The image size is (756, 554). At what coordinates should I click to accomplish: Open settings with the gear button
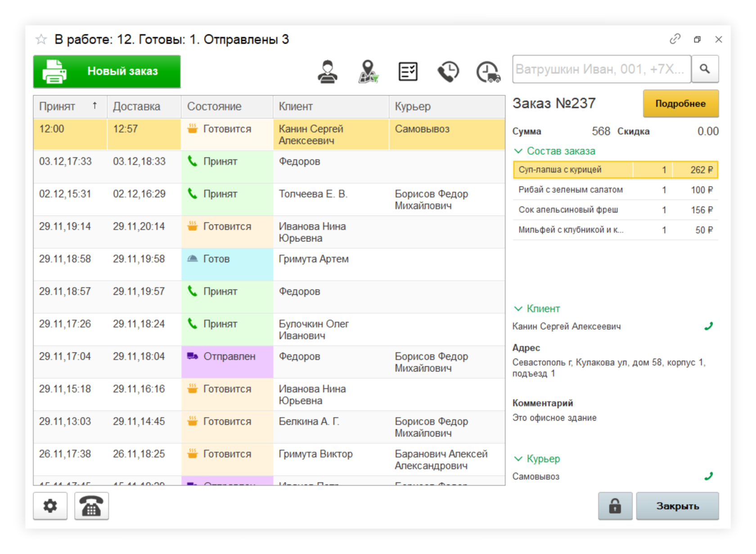(50, 506)
